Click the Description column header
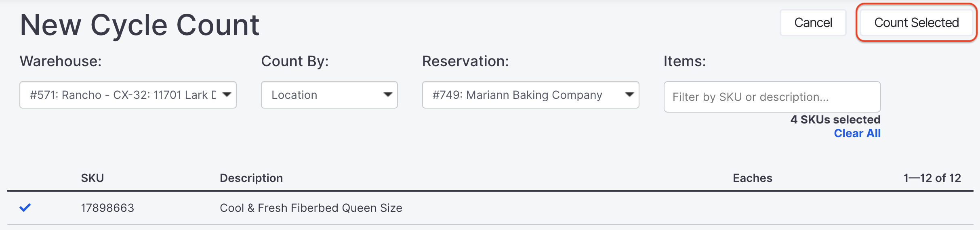Image resolution: width=980 pixels, height=230 pixels. [251, 178]
